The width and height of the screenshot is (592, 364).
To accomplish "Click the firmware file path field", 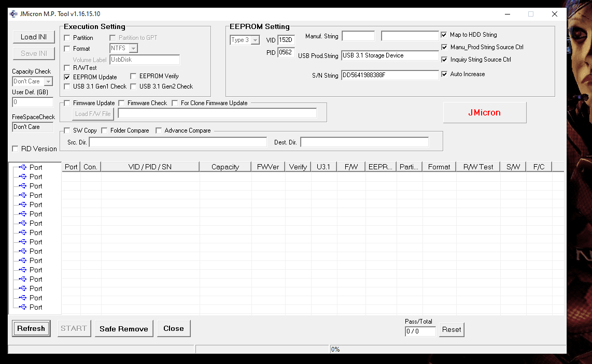I will (217, 113).
